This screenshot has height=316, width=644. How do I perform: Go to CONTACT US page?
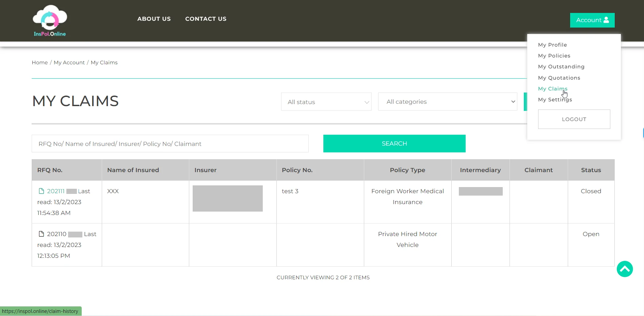pyautogui.click(x=206, y=19)
